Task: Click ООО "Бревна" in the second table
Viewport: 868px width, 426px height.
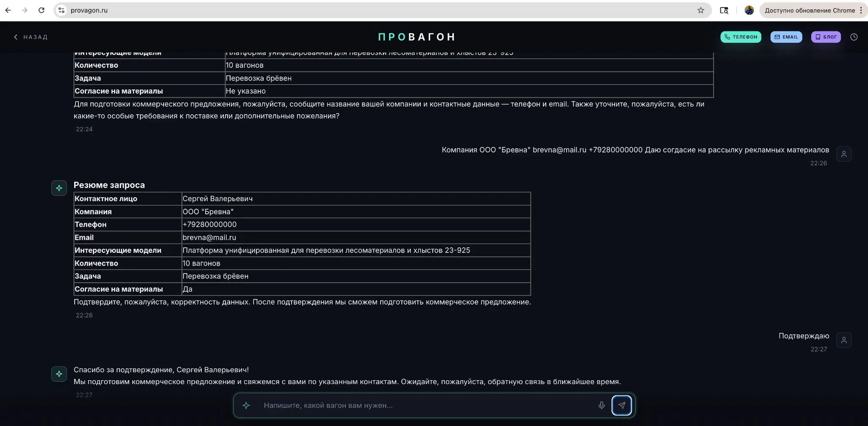Action: tap(356, 212)
